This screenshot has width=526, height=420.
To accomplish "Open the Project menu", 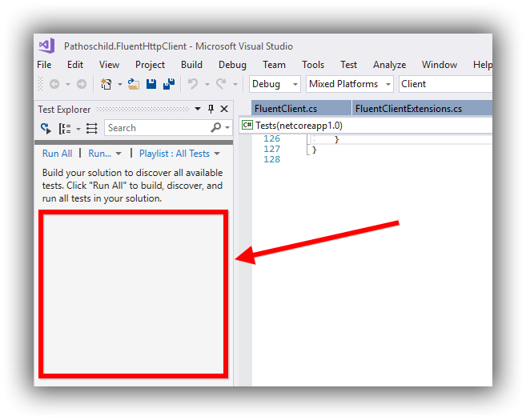I will pos(150,65).
